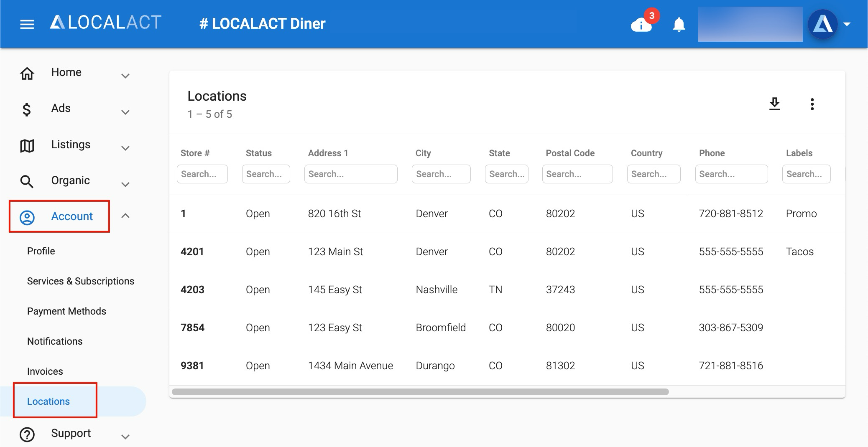Image resolution: width=868 pixels, height=447 pixels.
Task: Select Locations in the sidebar
Action: pos(49,401)
